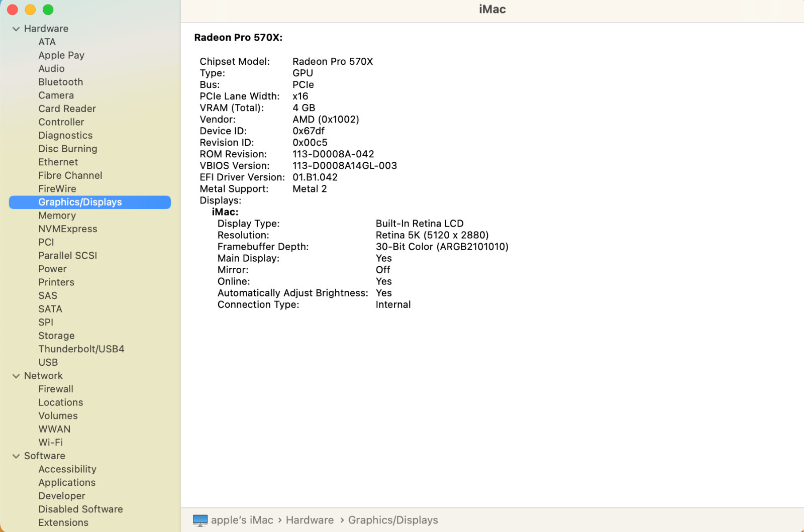Click the Metal Support value Metal 2
Image resolution: width=804 pixels, height=532 pixels.
[x=310, y=189]
